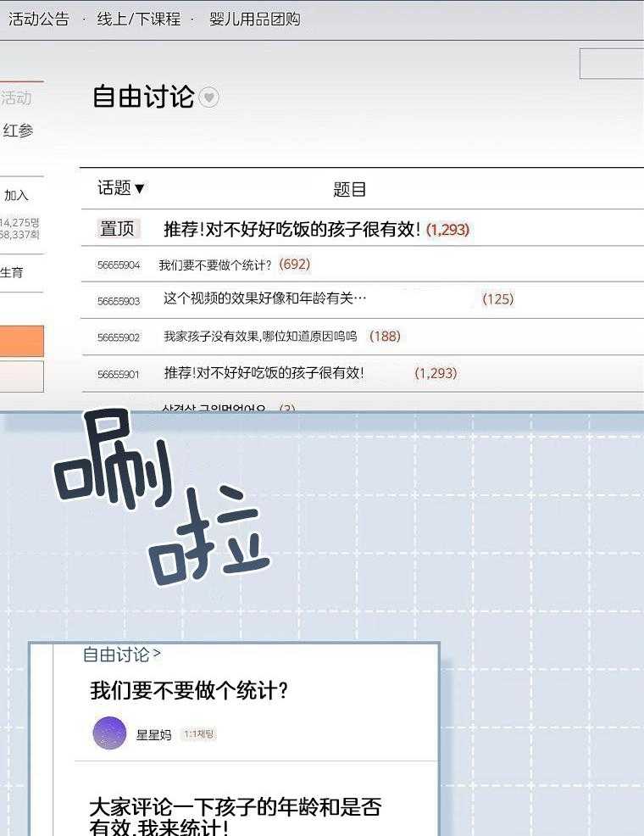Click the 星星妈 purple avatar
The height and width of the screenshot is (836, 644).
click(109, 733)
